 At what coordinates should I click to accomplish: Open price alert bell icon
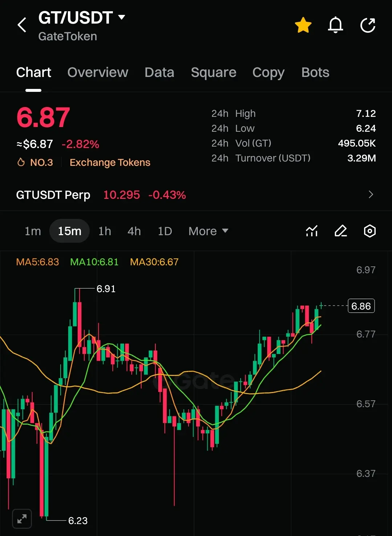[x=335, y=25]
